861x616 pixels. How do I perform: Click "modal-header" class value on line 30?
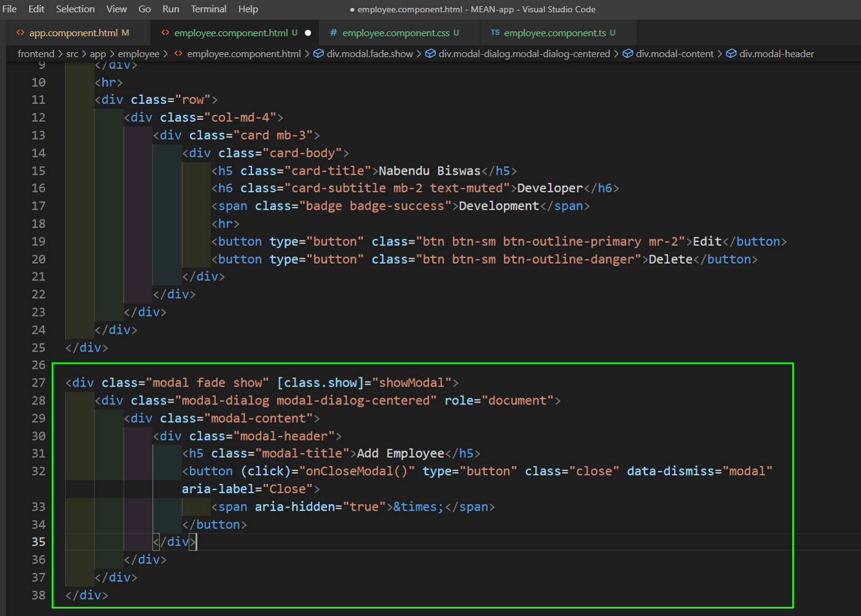pyautogui.click(x=284, y=436)
